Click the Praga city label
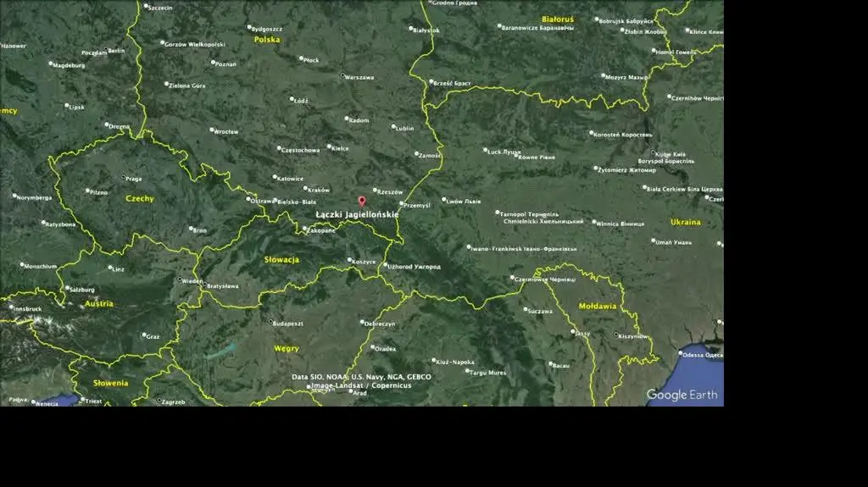The height and width of the screenshot is (487, 868). click(x=133, y=179)
